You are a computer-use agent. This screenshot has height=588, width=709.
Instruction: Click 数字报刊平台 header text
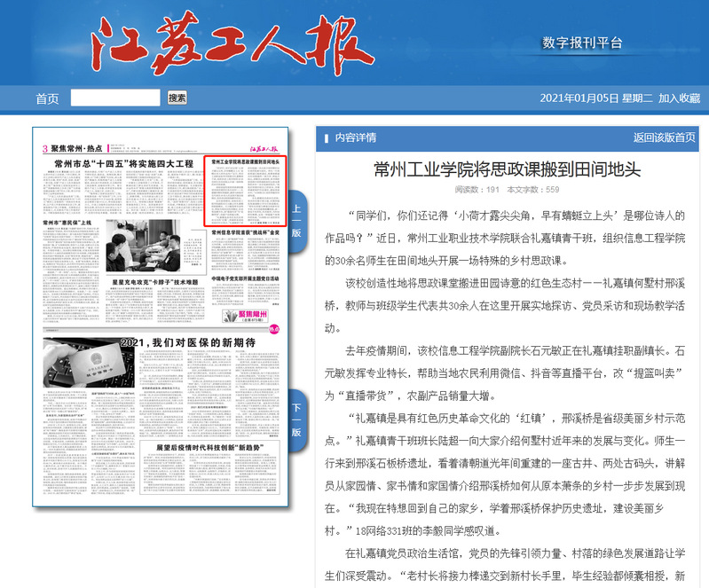[x=582, y=43]
